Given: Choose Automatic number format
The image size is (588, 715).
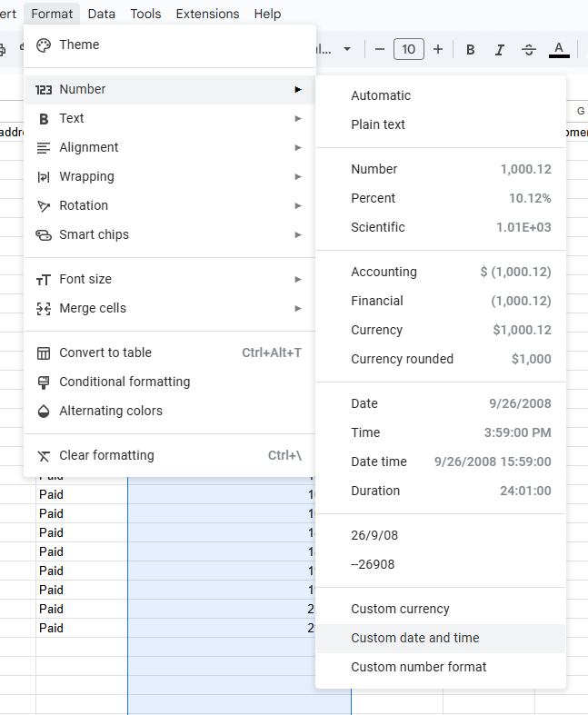Looking at the screenshot, I should coord(441,95).
